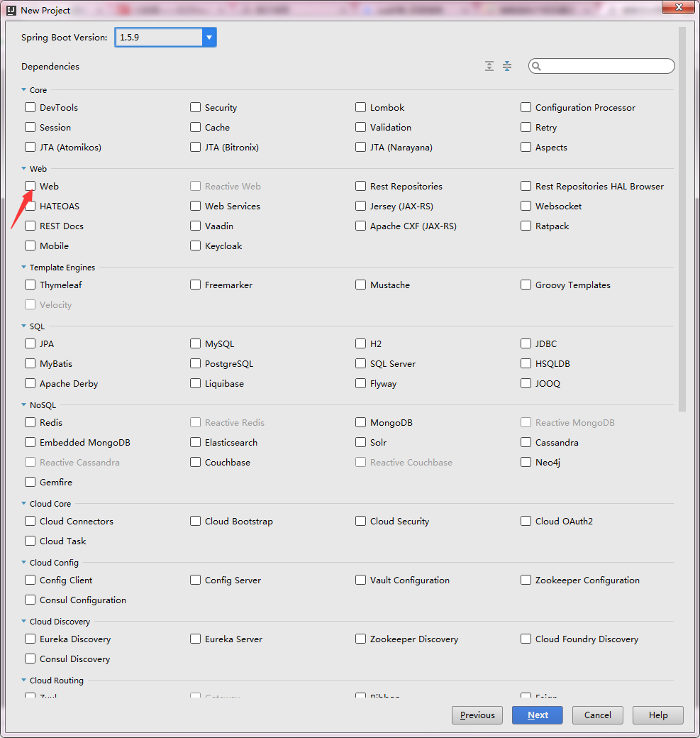The image size is (700, 738).
Task: Click the Cancel button
Action: point(597,715)
